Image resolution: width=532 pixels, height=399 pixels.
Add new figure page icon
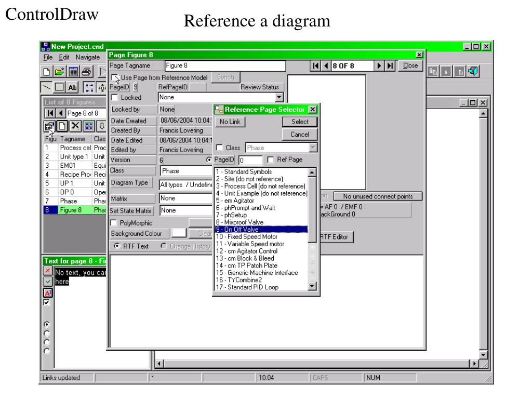pyautogui.click(x=62, y=126)
